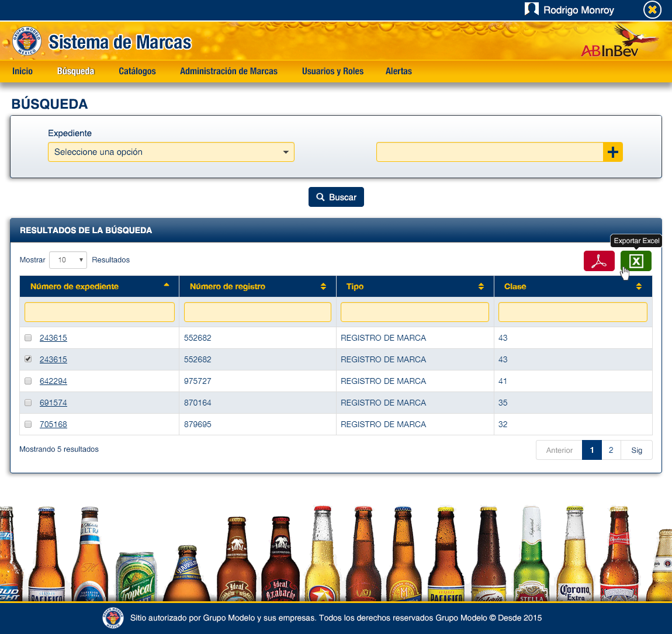
Task: Toggle sort on Tipo column header
Action: tap(481, 286)
